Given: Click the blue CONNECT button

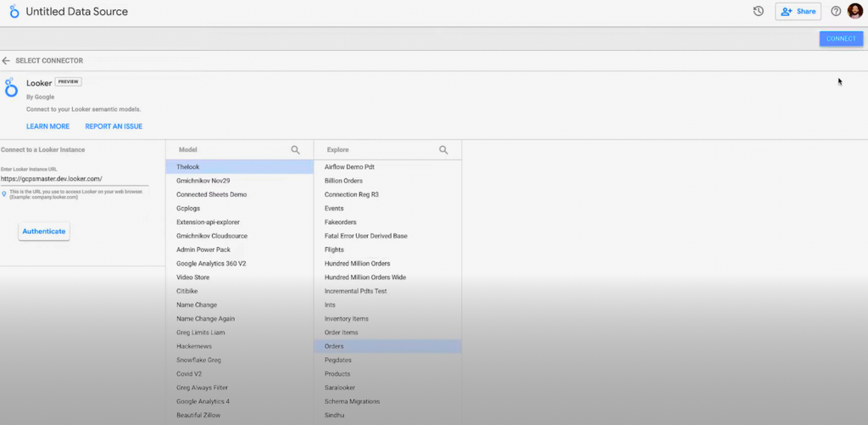Looking at the screenshot, I should [841, 39].
